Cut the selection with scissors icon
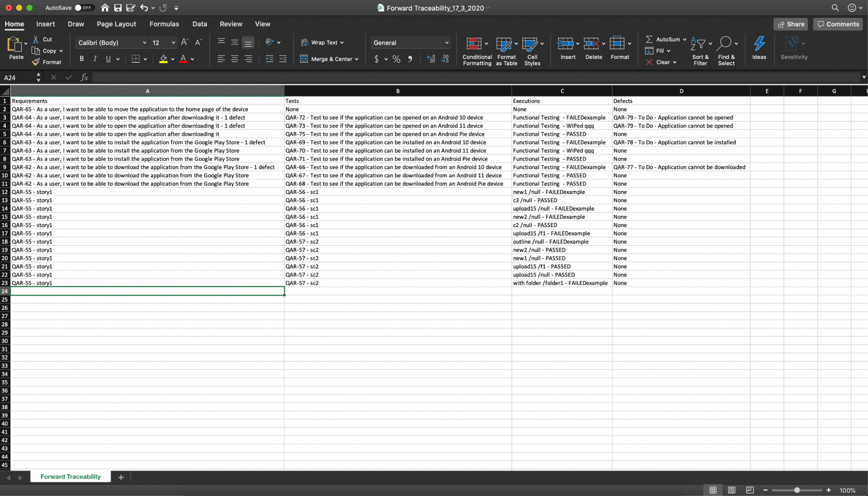Screen dimensions: 868x496 coord(36,39)
